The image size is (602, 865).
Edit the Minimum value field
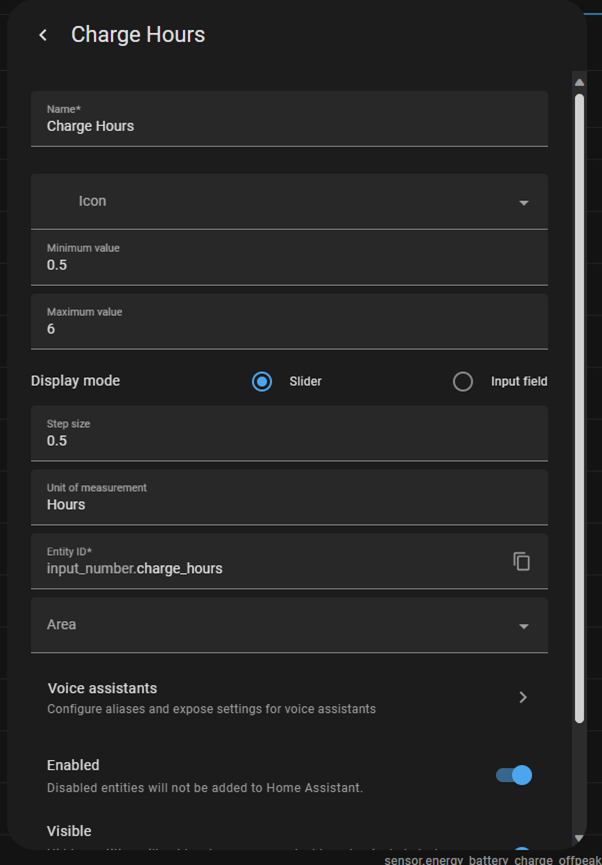click(289, 265)
